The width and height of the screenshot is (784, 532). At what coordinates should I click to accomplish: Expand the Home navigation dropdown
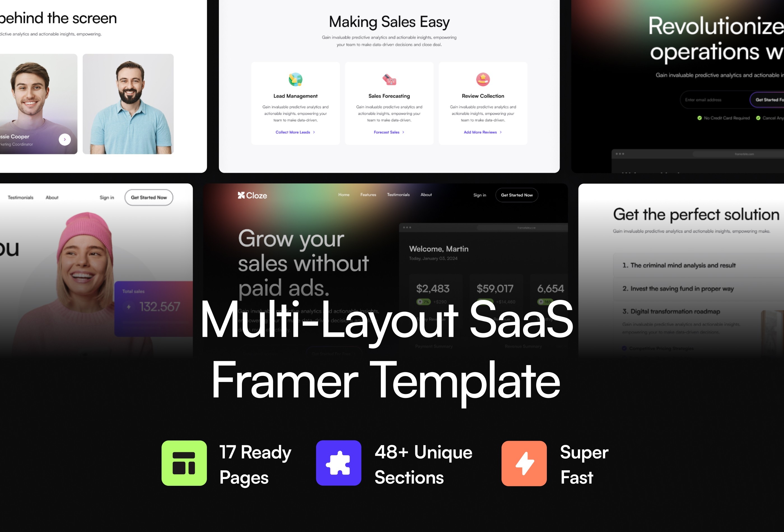coord(342,195)
